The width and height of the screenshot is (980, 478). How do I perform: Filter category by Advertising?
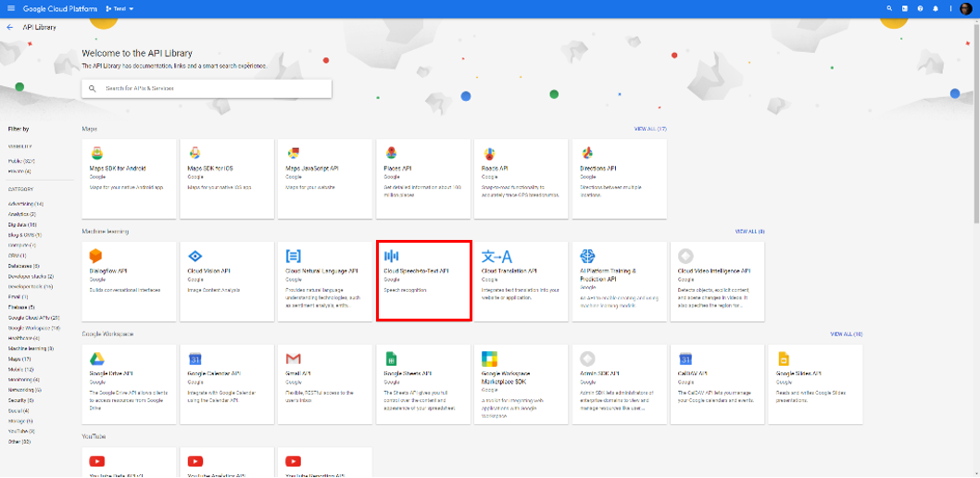(x=26, y=204)
